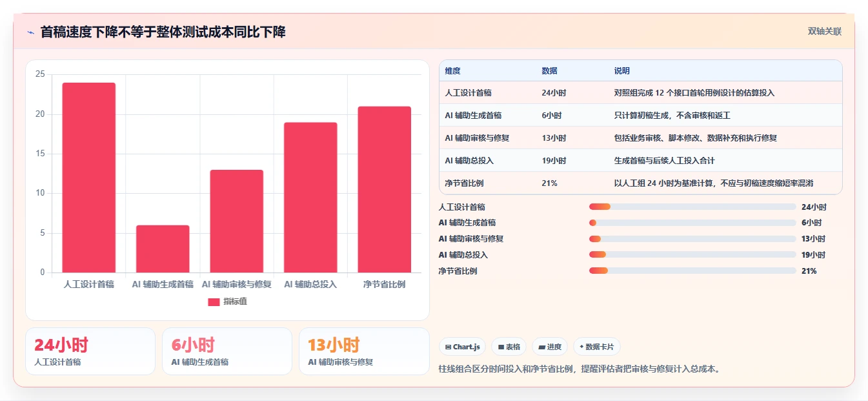Click the 净节省比例 chart bar
This screenshot has width=868, height=401.
coord(385,189)
